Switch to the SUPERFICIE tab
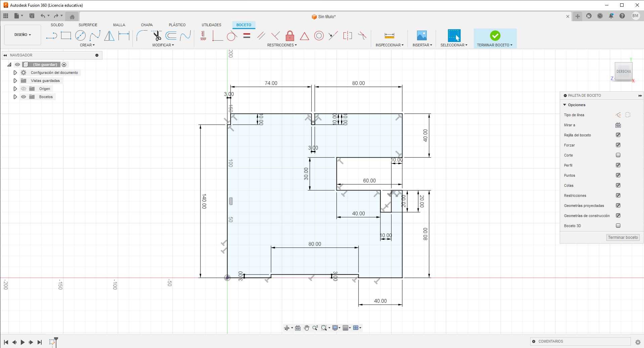 coord(88,25)
